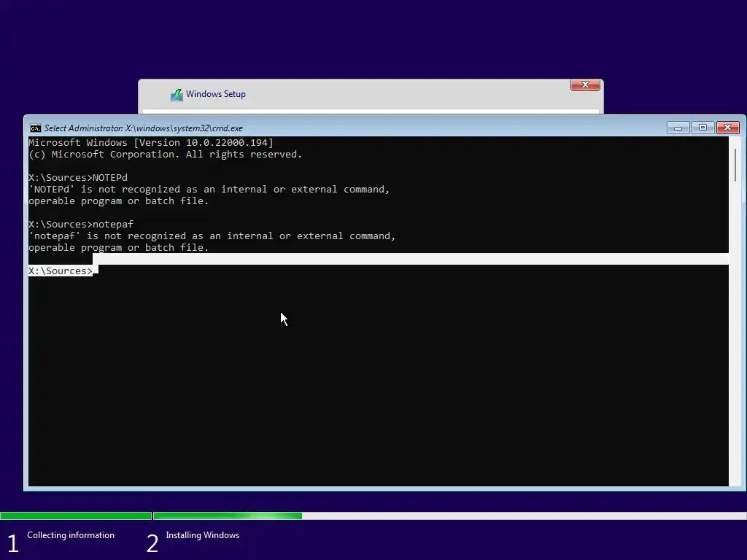
Task: Click the Windows Setup window icon
Action: (177, 95)
